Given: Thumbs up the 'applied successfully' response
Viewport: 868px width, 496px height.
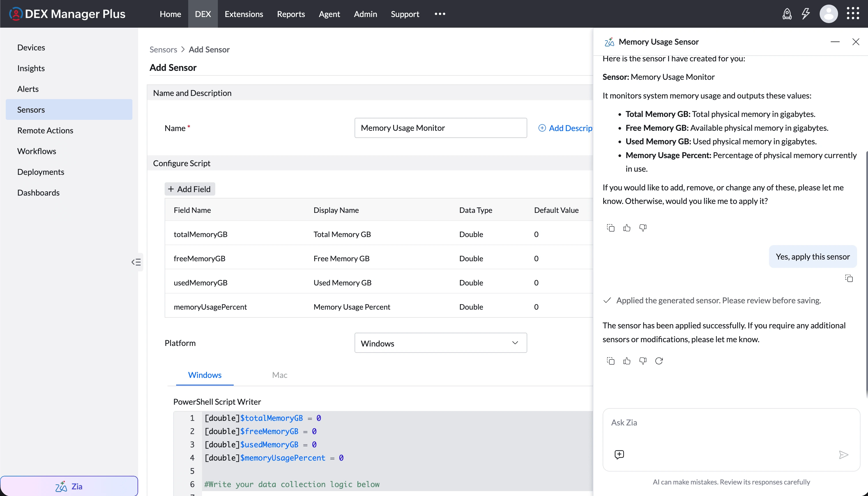Looking at the screenshot, I should point(627,361).
